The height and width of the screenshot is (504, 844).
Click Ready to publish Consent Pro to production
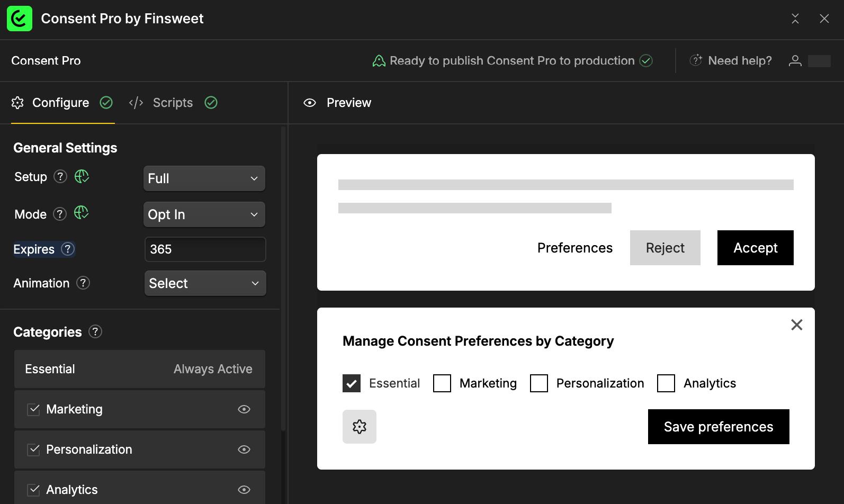(512, 61)
